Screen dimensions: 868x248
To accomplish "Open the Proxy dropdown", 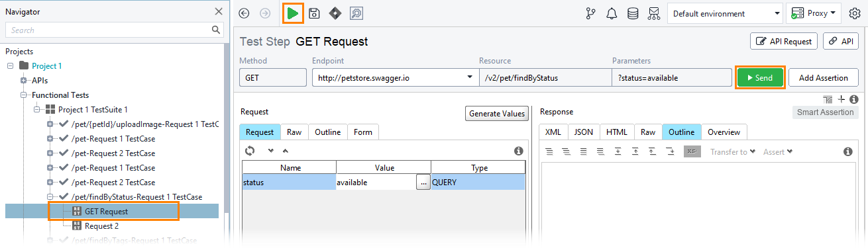I will click(x=813, y=13).
